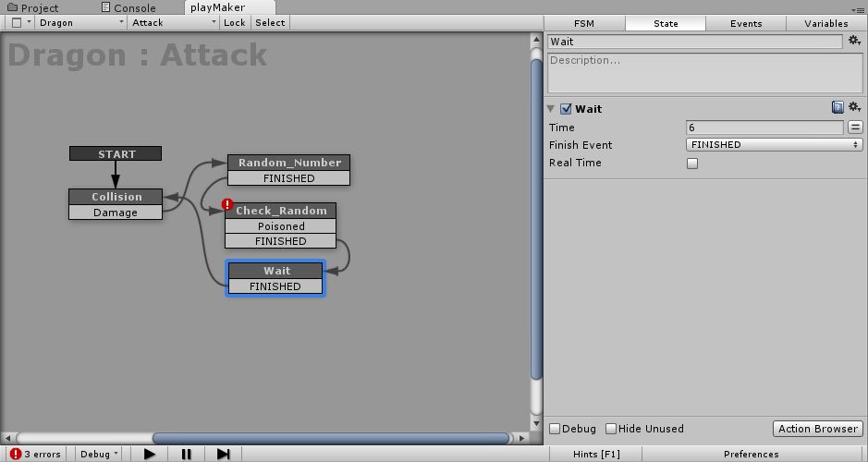Image resolution: width=868 pixels, height=462 pixels.
Task: Click the 3 errors status indicator
Action: point(35,455)
